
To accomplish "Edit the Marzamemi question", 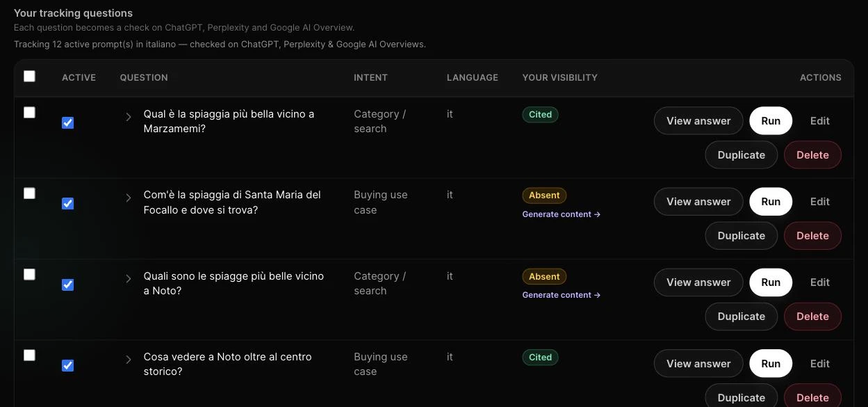I will [x=820, y=121].
